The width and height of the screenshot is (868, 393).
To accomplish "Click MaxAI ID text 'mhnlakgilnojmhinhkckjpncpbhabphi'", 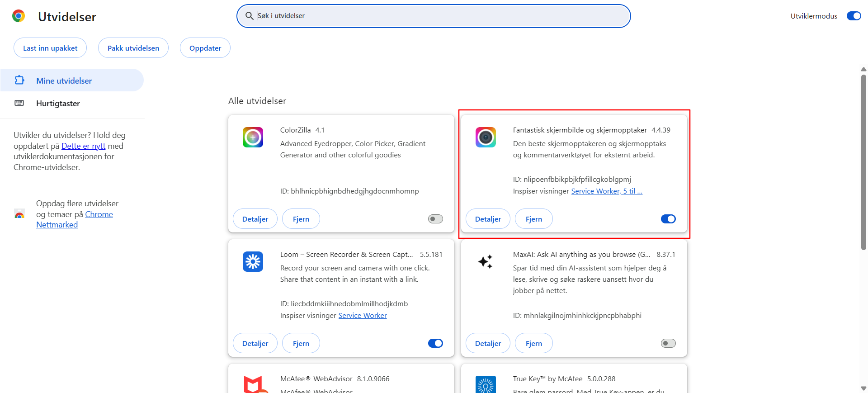I will pyautogui.click(x=582, y=316).
